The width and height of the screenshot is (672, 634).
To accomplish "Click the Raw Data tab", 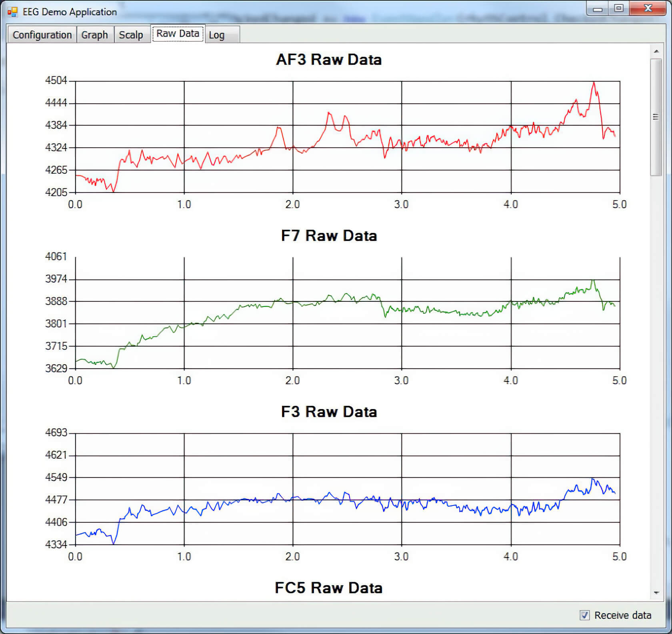I will 178,34.
